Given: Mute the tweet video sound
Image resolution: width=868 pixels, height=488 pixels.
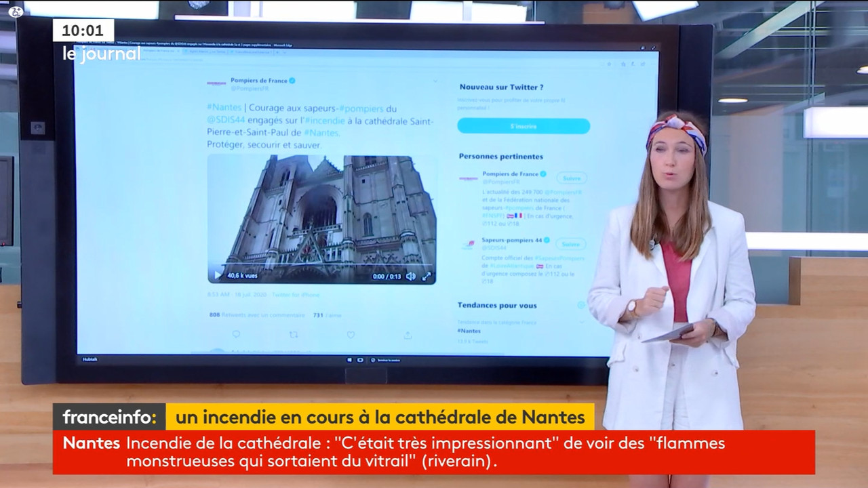Looking at the screenshot, I should (x=410, y=276).
